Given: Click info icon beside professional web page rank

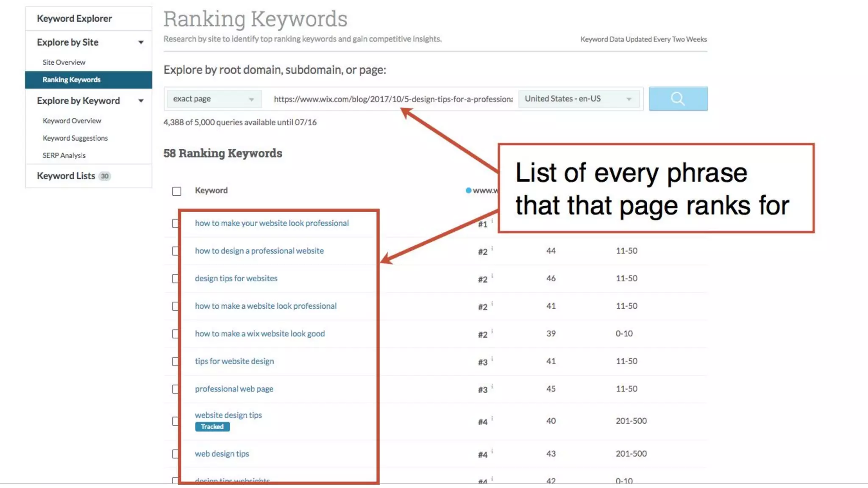Looking at the screenshot, I should [x=492, y=386].
